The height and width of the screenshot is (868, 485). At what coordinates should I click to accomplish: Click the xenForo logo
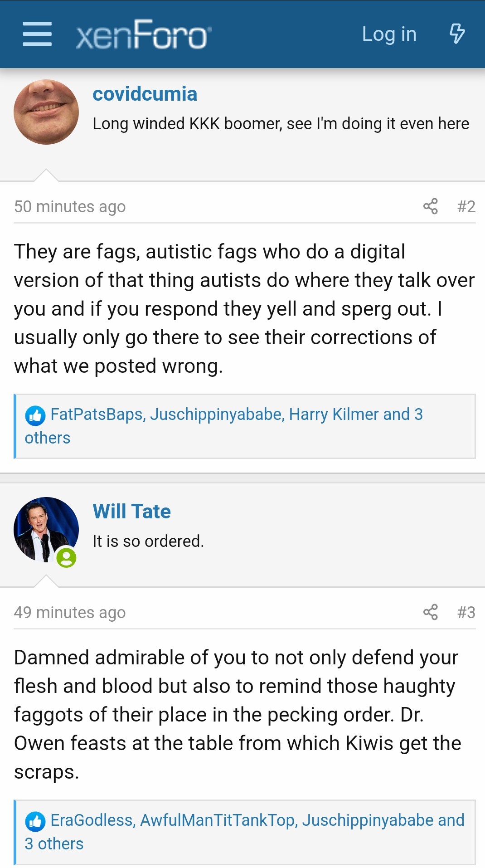144,34
